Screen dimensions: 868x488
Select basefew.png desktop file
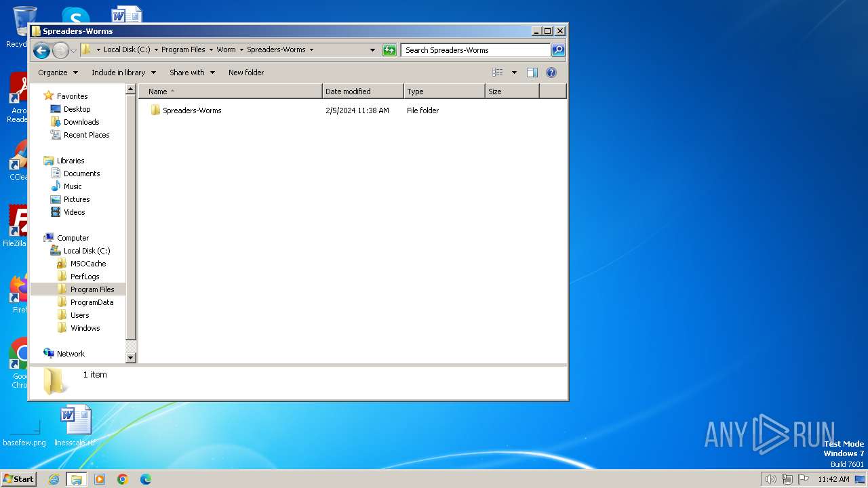click(24, 432)
